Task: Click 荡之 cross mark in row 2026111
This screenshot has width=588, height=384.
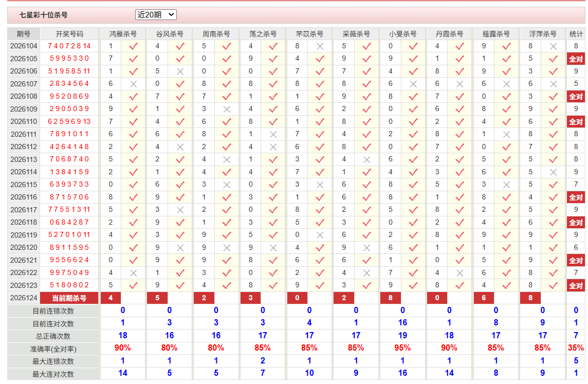Action: pos(273,134)
